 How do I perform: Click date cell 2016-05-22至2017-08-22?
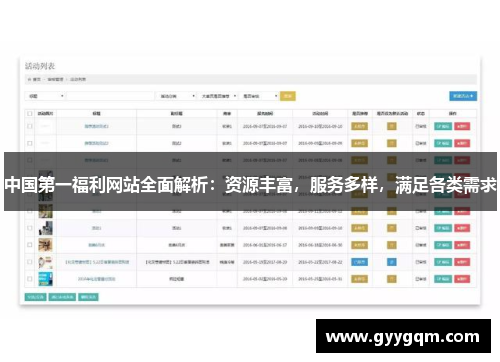320,262
